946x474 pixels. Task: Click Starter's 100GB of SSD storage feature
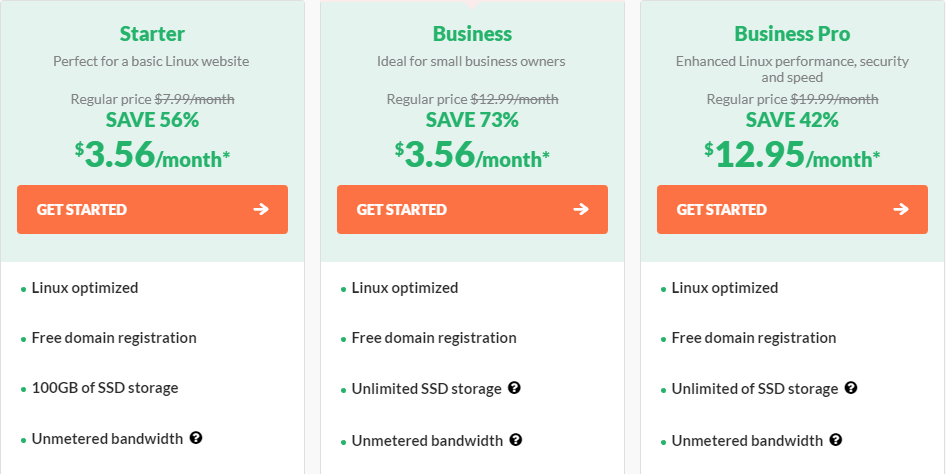(105, 388)
